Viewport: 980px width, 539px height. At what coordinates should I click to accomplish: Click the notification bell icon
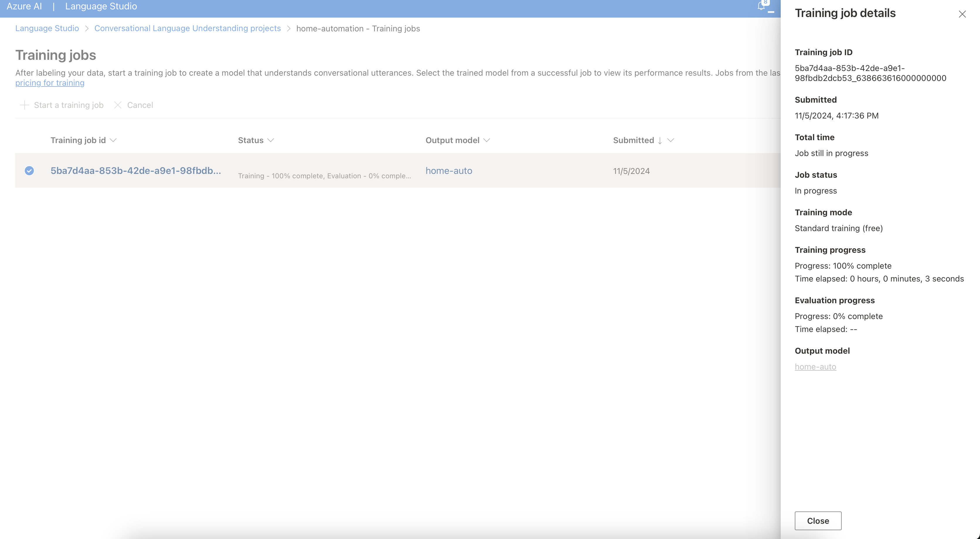[x=761, y=6]
